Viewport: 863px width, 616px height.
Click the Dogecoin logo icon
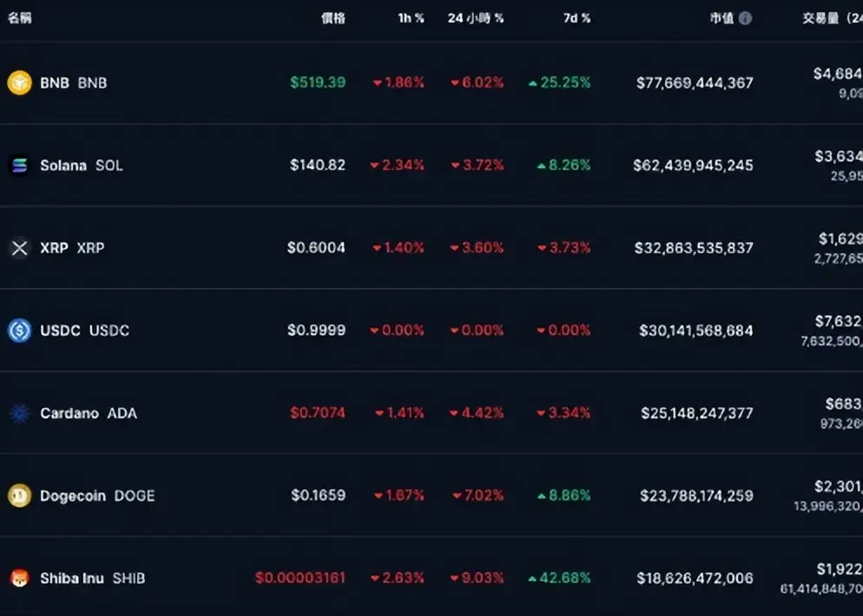pos(19,495)
